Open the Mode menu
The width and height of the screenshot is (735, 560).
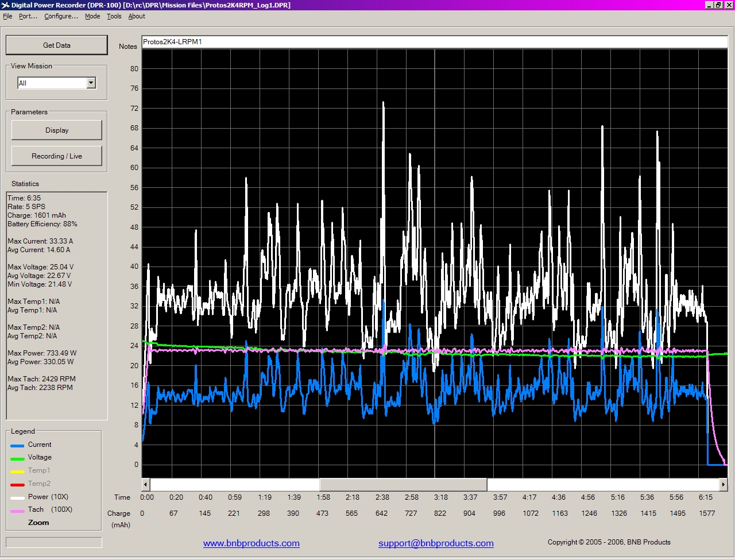[x=92, y=16]
